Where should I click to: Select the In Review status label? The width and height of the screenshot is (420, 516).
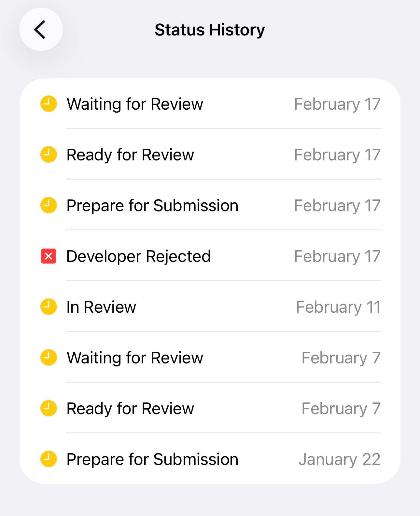pyautogui.click(x=101, y=307)
